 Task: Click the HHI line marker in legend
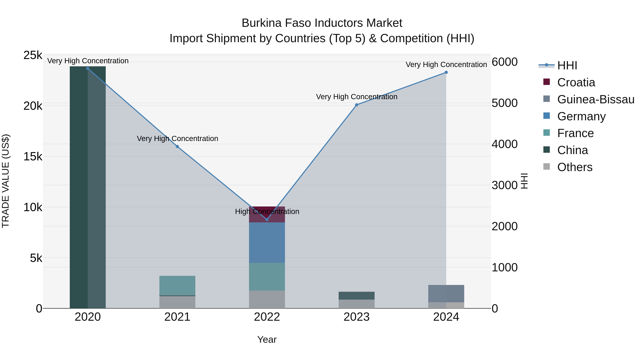tap(547, 65)
